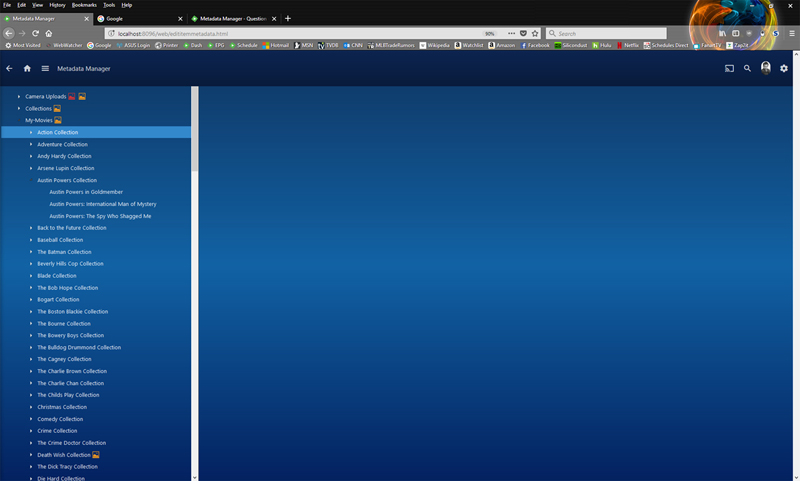Viewport: 800px width, 481px height.
Task: Click the tree panel vertical scrollbar thumb
Action: [194, 129]
